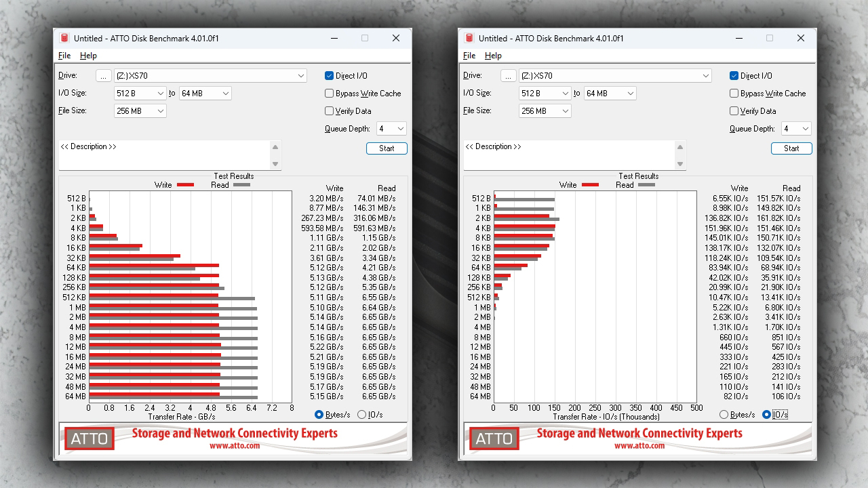Click the ATTO logo in right window banner
Screen dimensions: 868x488
(494, 439)
